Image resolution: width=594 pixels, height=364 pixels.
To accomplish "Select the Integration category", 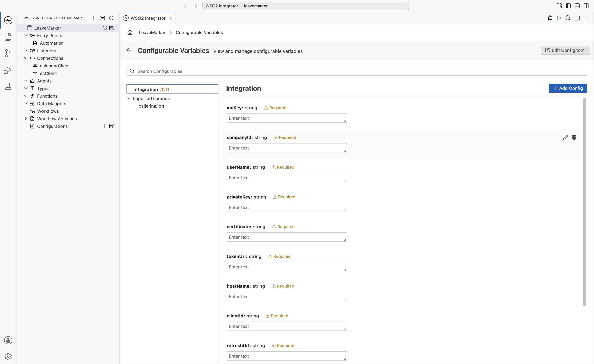I will 172,89.
